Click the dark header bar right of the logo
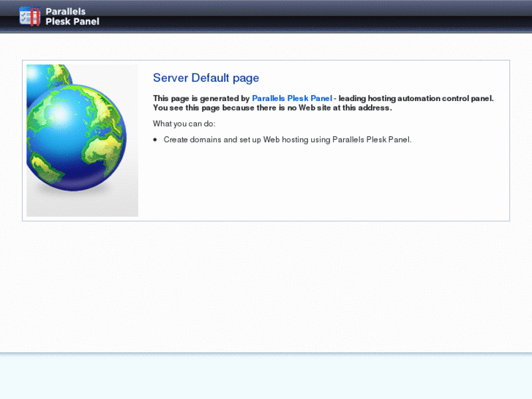Screen dimensions: 532x399 [329, 16]
